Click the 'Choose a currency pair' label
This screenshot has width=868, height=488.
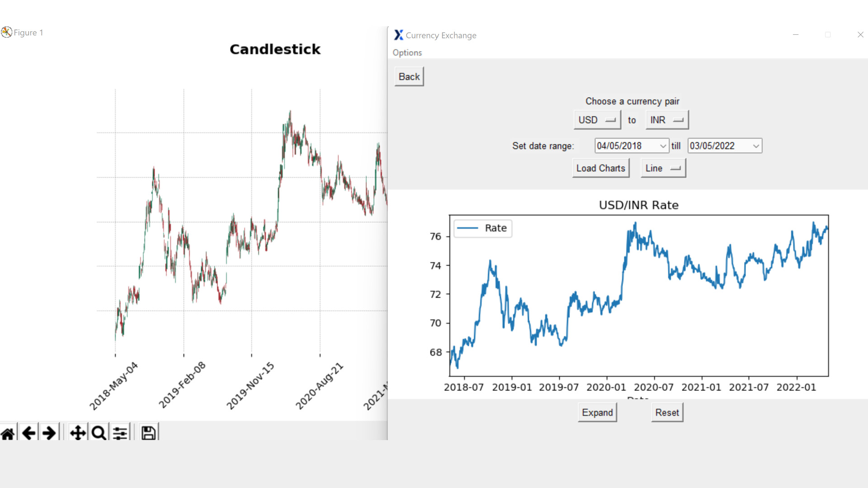632,101
